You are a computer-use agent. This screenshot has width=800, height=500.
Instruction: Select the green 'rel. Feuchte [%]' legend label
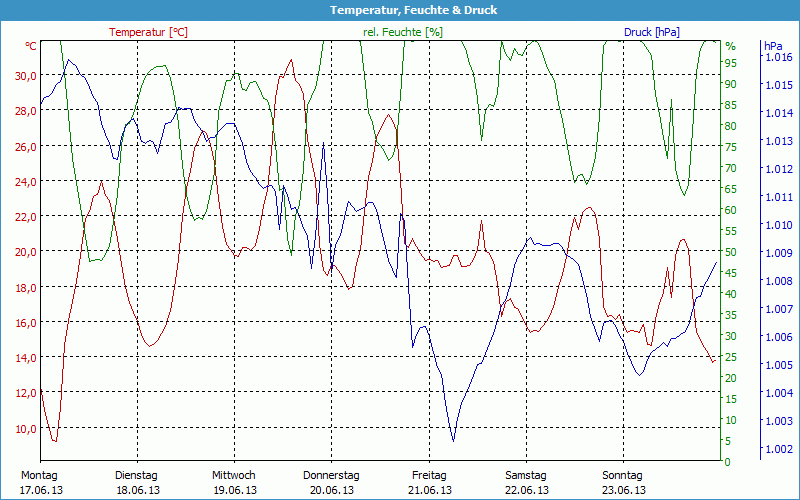(x=403, y=32)
